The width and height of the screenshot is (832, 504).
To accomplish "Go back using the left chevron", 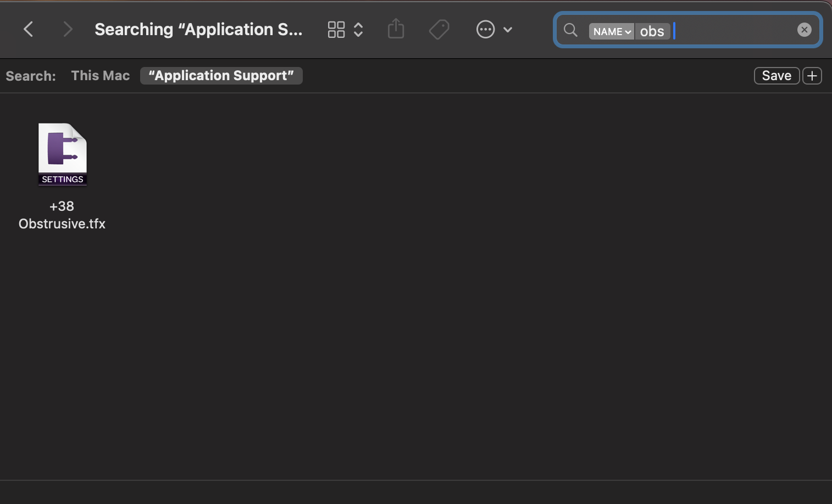I will pos(29,29).
